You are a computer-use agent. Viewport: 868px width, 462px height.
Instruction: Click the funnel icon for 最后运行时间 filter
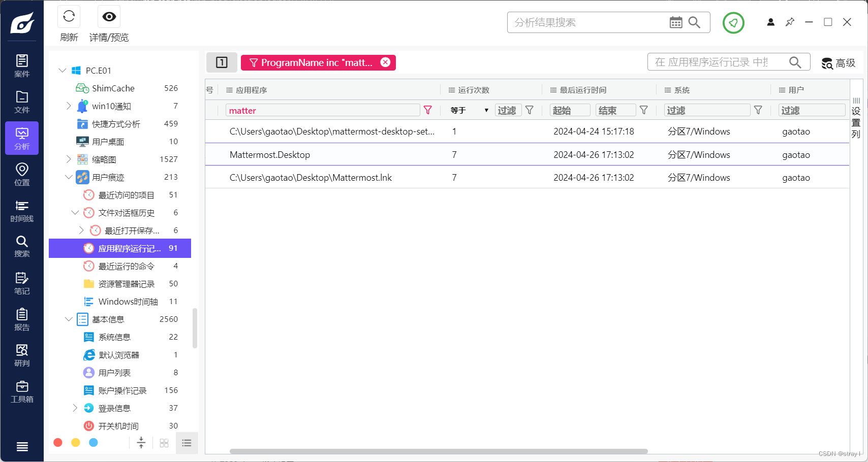pyautogui.click(x=644, y=110)
